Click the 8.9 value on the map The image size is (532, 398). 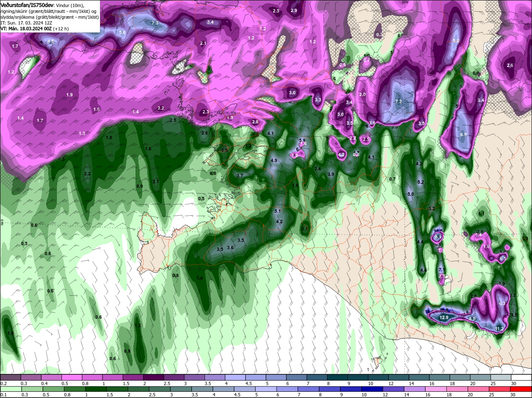tap(472, 319)
